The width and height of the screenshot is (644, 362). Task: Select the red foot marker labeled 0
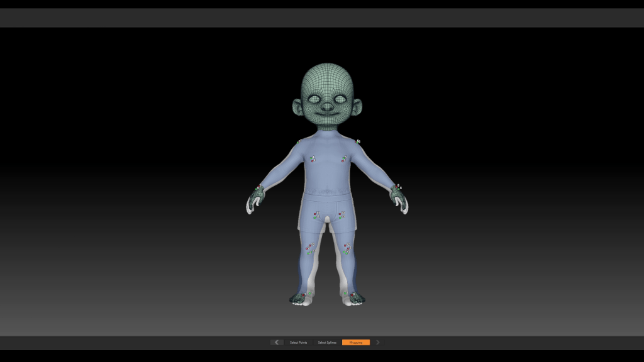[352, 295]
